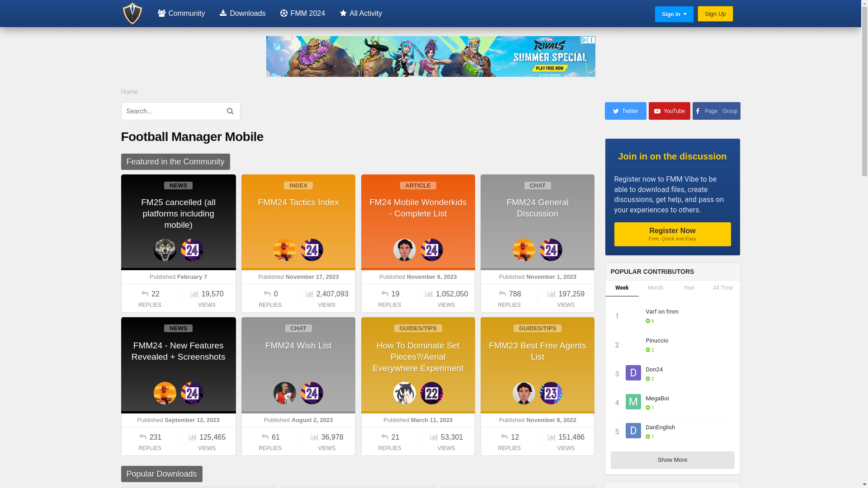The image size is (868, 488).
Task: Open the Community menu
Action: click(x=181, y=14)
